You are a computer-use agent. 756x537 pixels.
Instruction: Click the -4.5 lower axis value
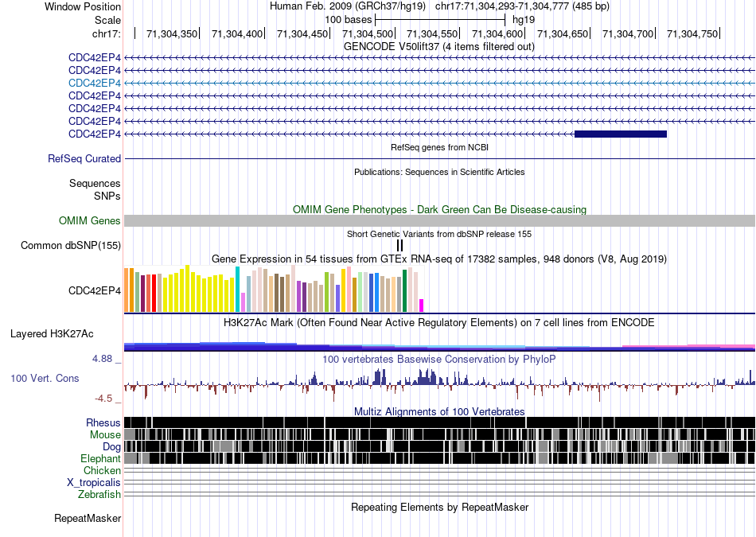(103, 399)
